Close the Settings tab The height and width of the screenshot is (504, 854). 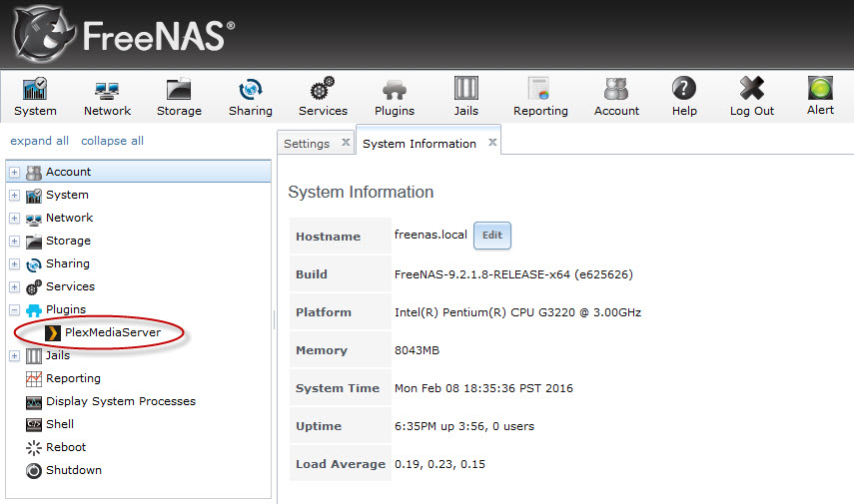[x=346, y=143]
